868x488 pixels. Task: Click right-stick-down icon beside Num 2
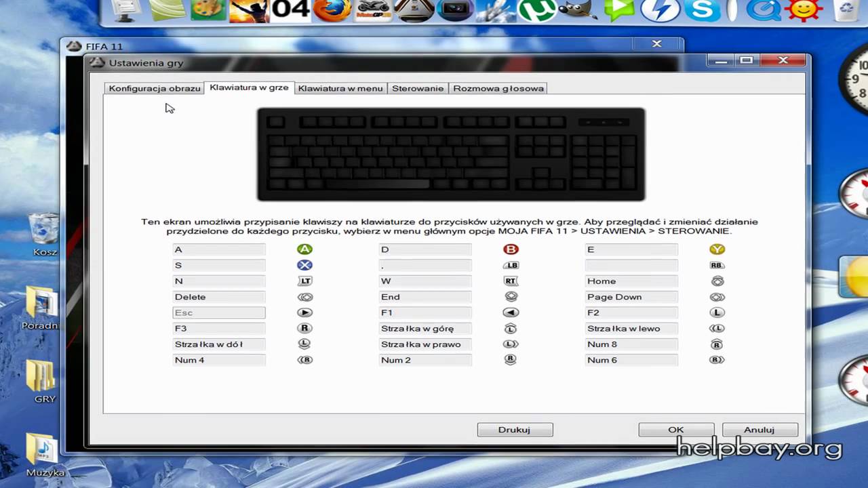pos(511,360)
